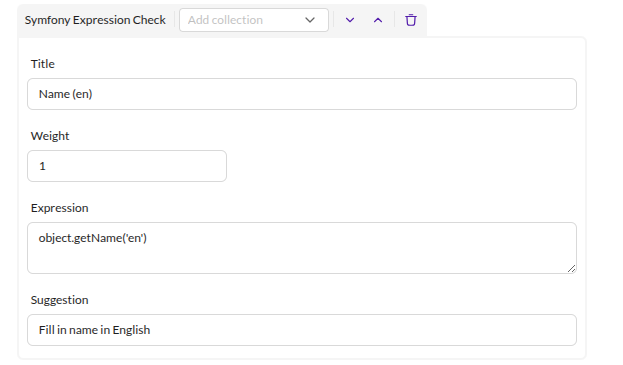Click the Weight label
Viewport: 623px width, 365px height.
point(50,136)
